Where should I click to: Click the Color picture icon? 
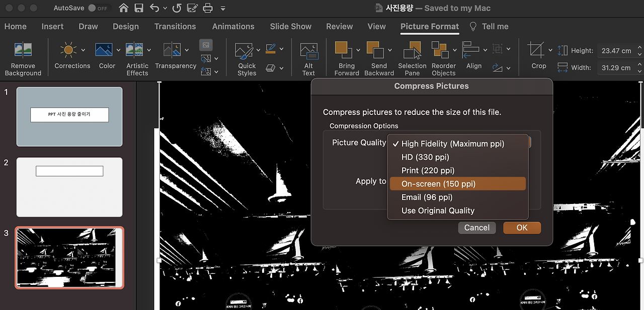(x=104, y=50)
